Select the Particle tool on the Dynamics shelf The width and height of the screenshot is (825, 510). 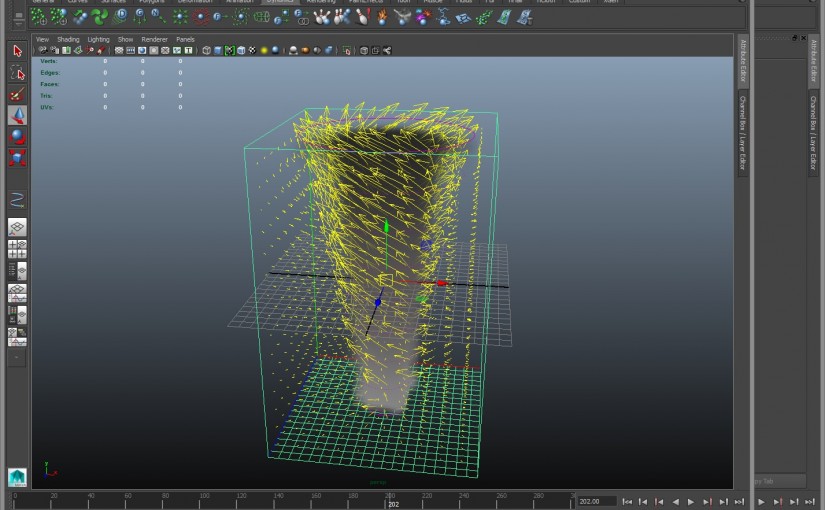(38, 17)
